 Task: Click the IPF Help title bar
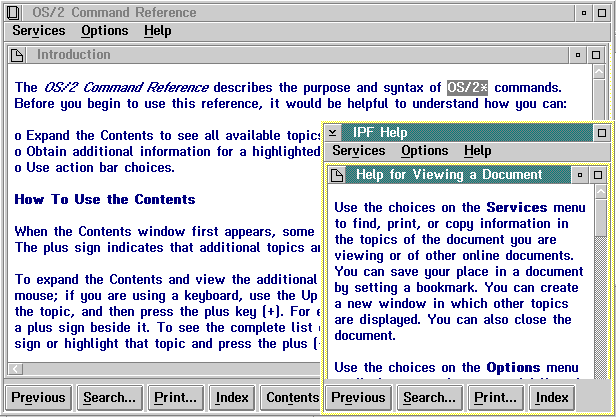(x=467, y=133)
